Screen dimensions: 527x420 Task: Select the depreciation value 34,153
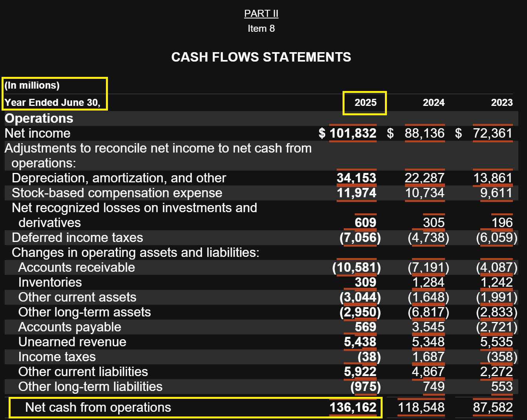356,178
